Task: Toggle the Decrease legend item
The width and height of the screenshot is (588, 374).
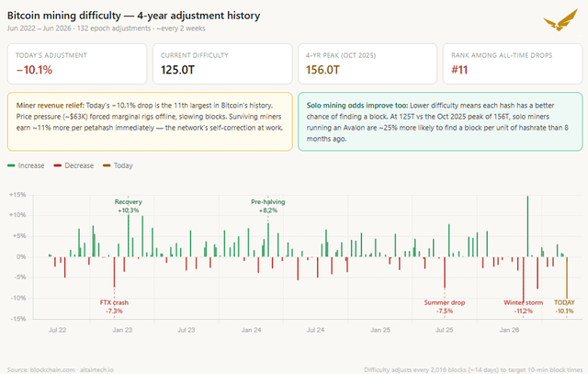Action: pos(73,165)
